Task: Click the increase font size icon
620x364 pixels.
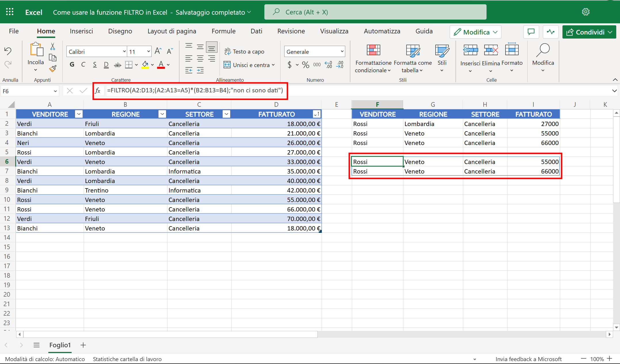Action: 158,52
